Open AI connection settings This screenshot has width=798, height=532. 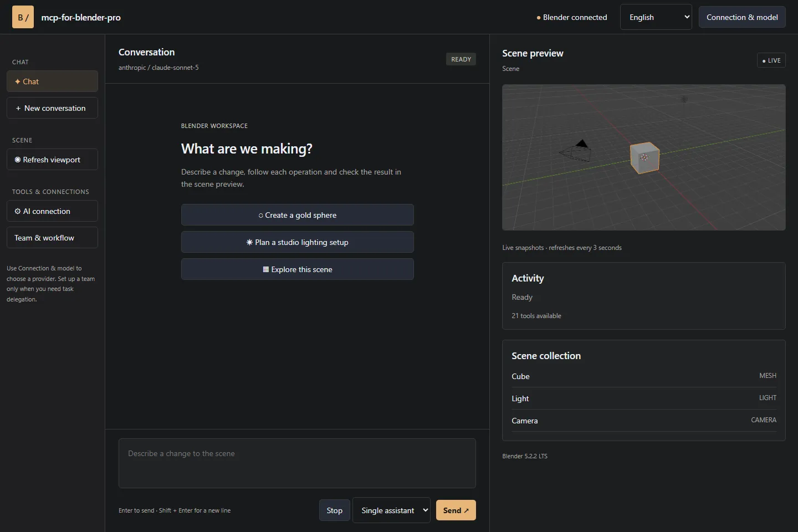click(x=52, y=211)
